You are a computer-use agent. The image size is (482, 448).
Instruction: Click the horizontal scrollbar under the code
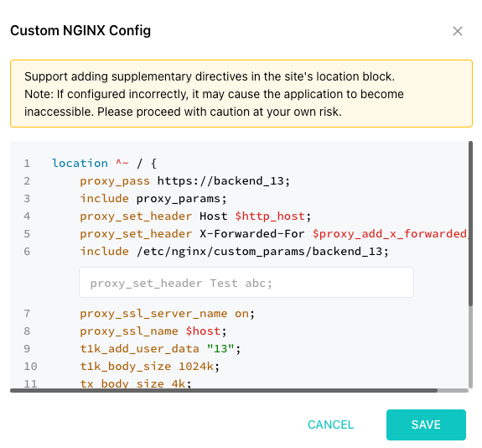(x=224, y=390)
